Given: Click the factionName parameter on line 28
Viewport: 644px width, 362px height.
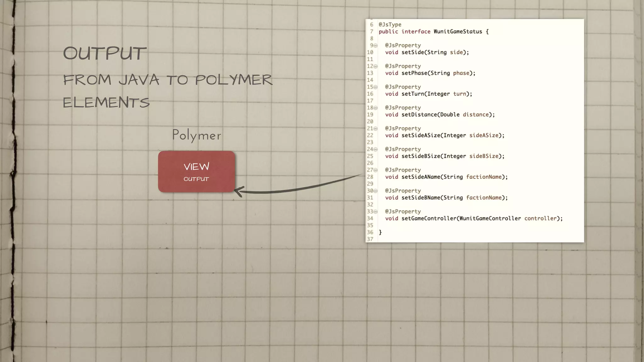Looking at the screenshot, I should click(x=484, y=177).
